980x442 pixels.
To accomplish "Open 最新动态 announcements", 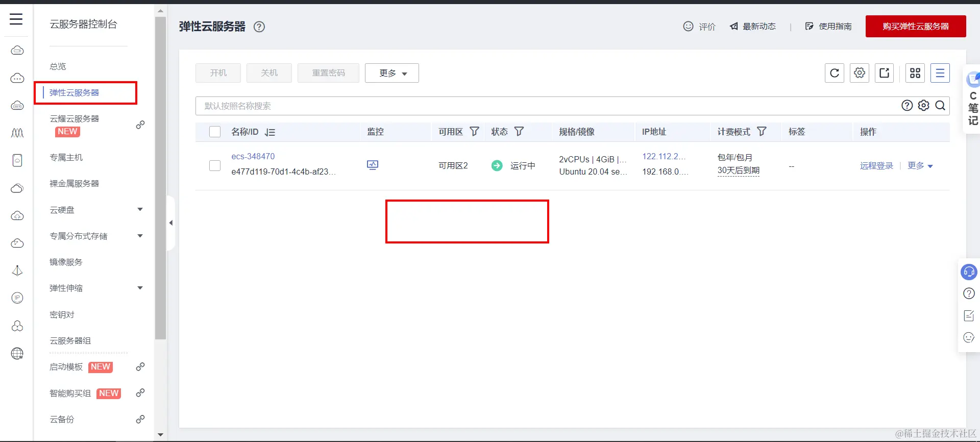I will click(x=752, y=26).
